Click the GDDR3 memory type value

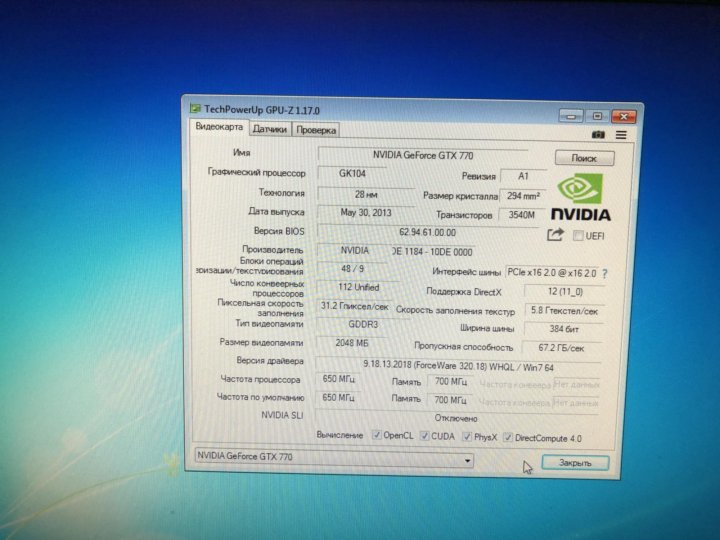[363, 325]
